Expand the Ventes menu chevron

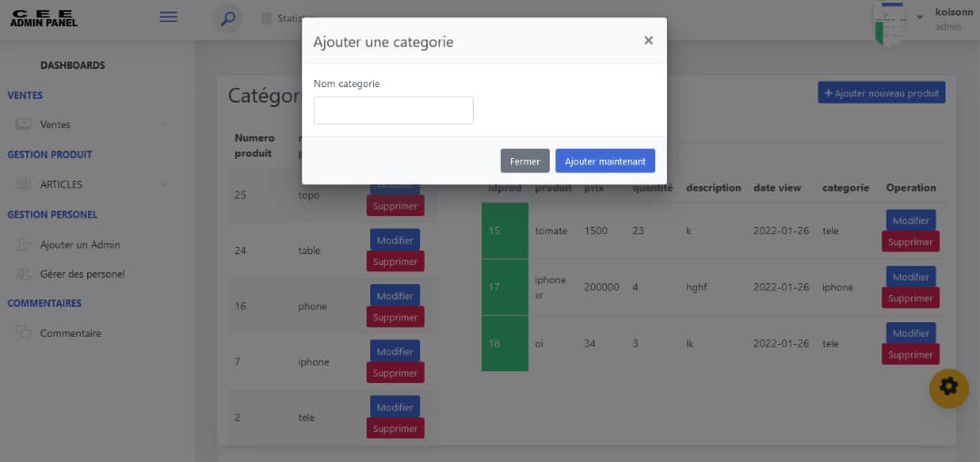[x=165, y=125]
